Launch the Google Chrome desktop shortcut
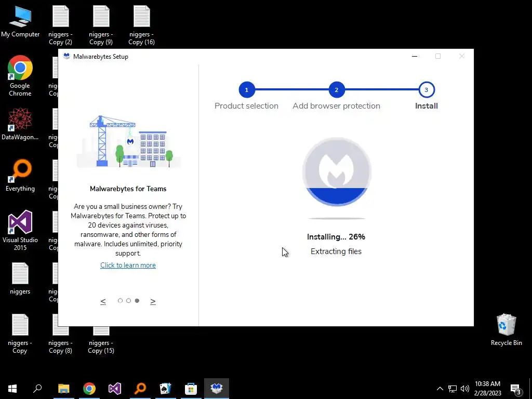The height and width of the screenshot is (399, 532). 20,76
